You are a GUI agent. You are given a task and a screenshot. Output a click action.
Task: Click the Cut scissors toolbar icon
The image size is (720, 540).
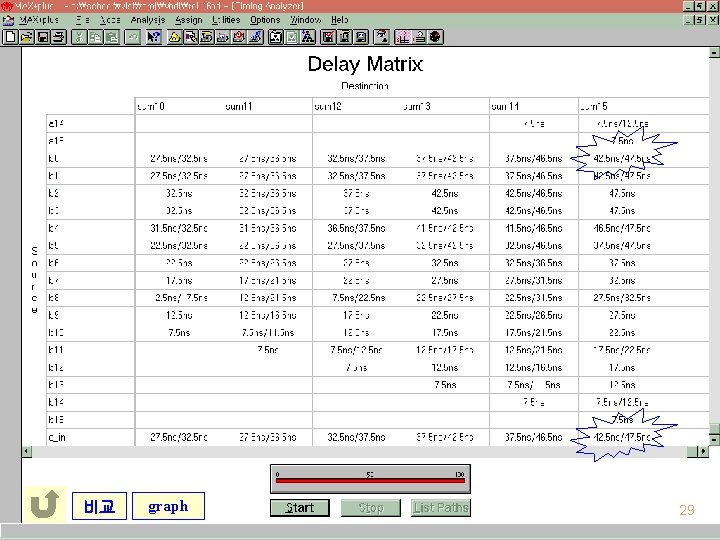pyautogui.click(x=79, y=37)
